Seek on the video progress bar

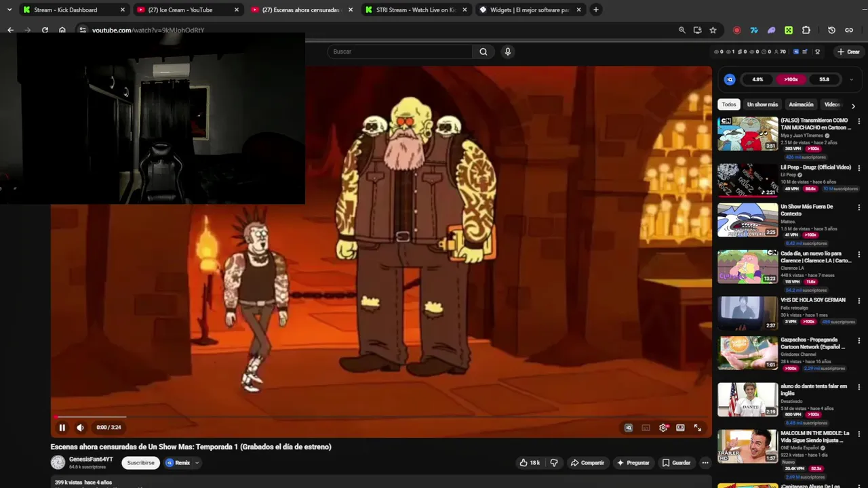click(x=381, y=417)
